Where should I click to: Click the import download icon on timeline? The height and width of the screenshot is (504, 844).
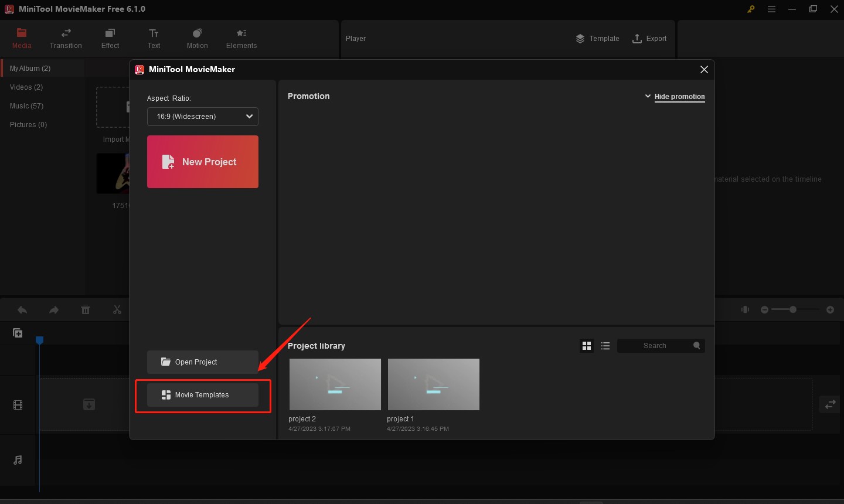coord(89,404)
